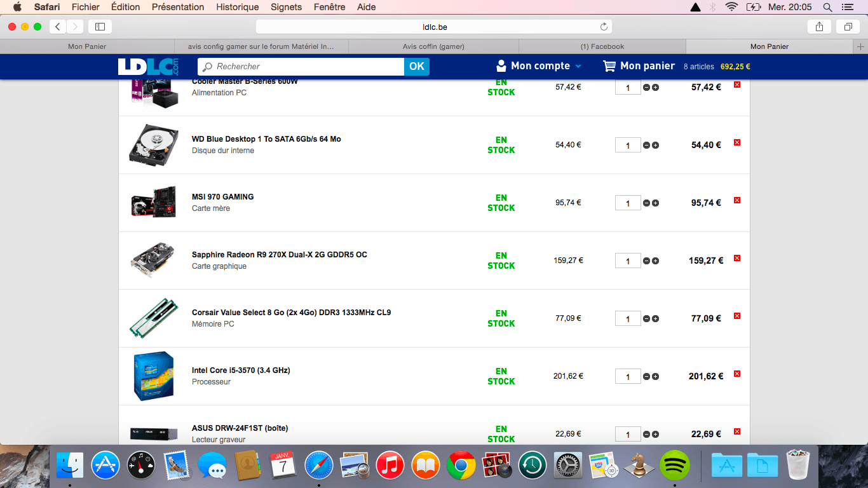The height and width of the screenshot is (488, 868).
Task: Open the Safari share menu
Action: coord(819,27)
